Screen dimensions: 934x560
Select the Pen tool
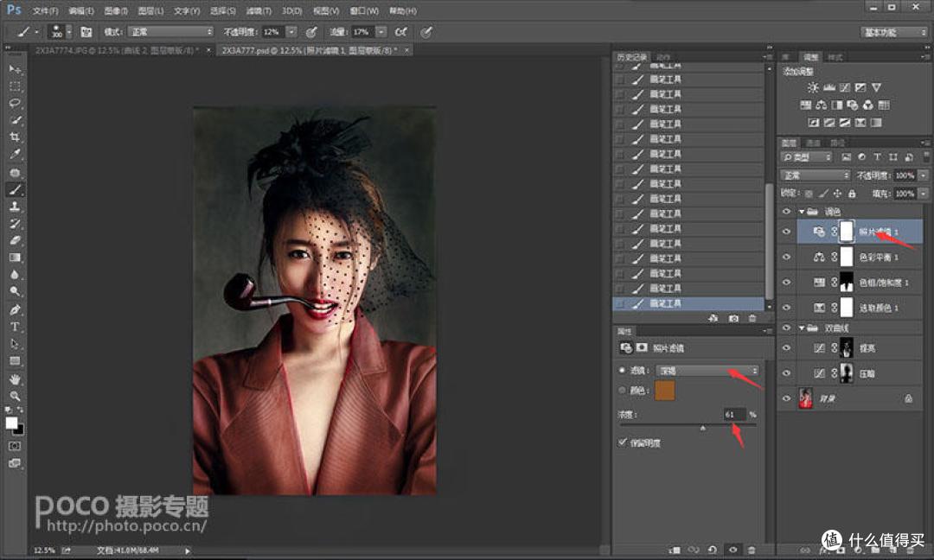pyautogui.click(x=15, y=309)
